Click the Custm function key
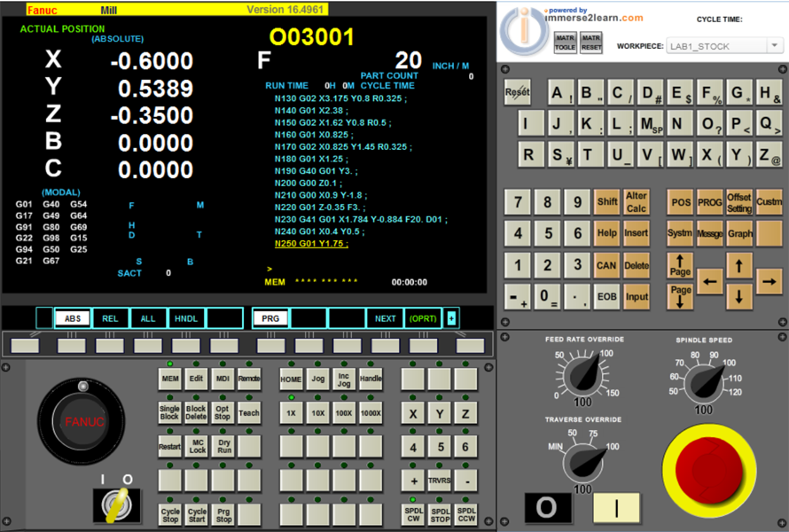 (x=769, y=202)
